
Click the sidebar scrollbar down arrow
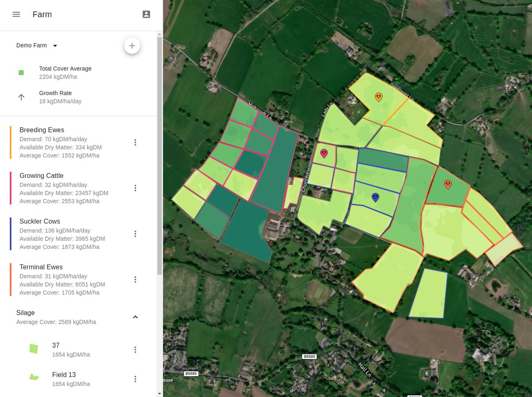[x=160, y=393]
